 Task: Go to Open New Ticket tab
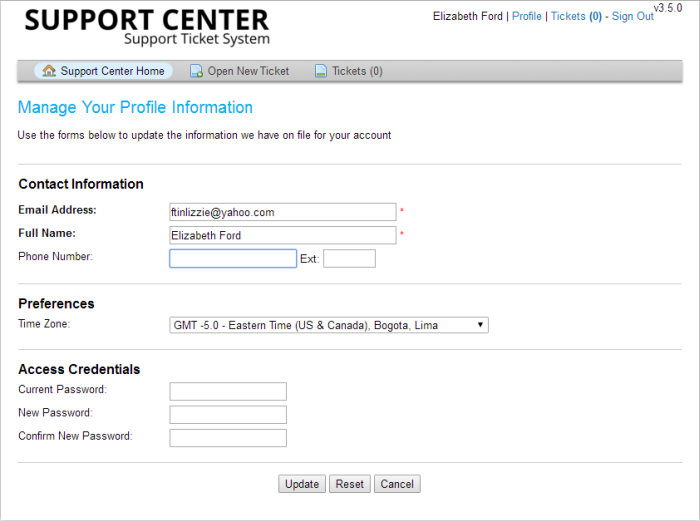point(240,71)
